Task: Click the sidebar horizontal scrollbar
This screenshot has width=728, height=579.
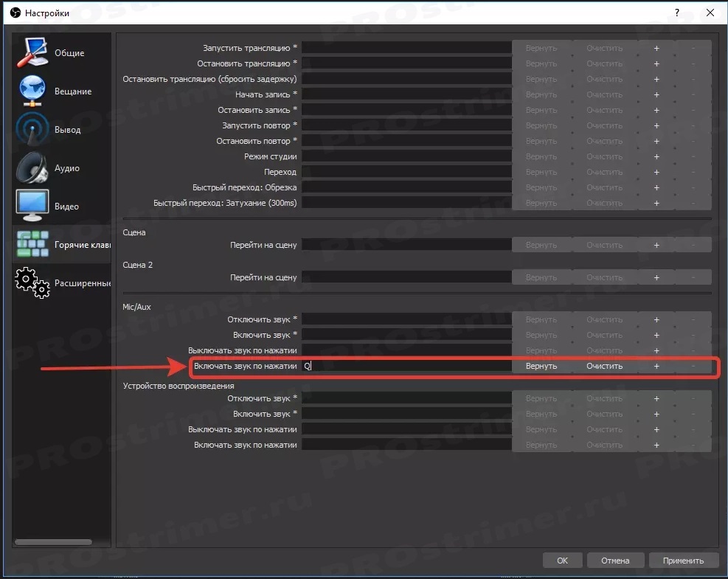Action: pyautogui.click(x=53, y=542)
